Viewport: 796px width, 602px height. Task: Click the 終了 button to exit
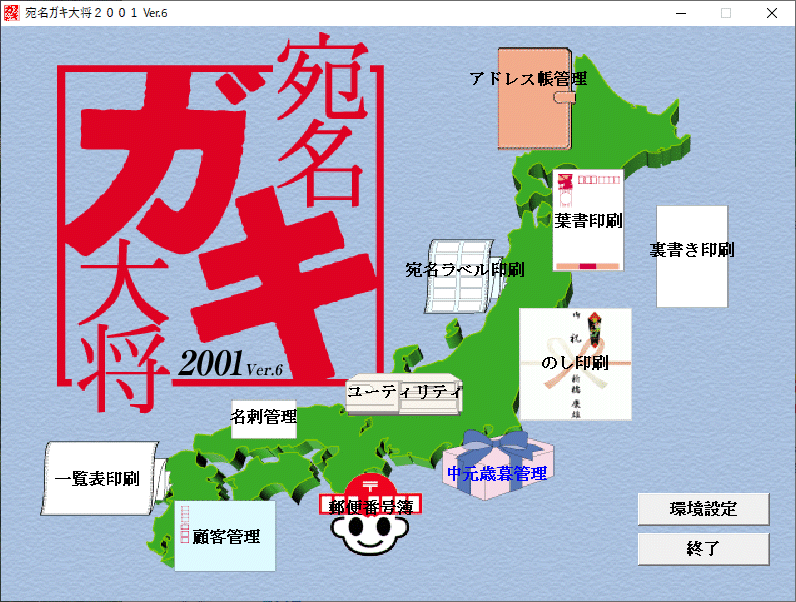tap(704, 549)
